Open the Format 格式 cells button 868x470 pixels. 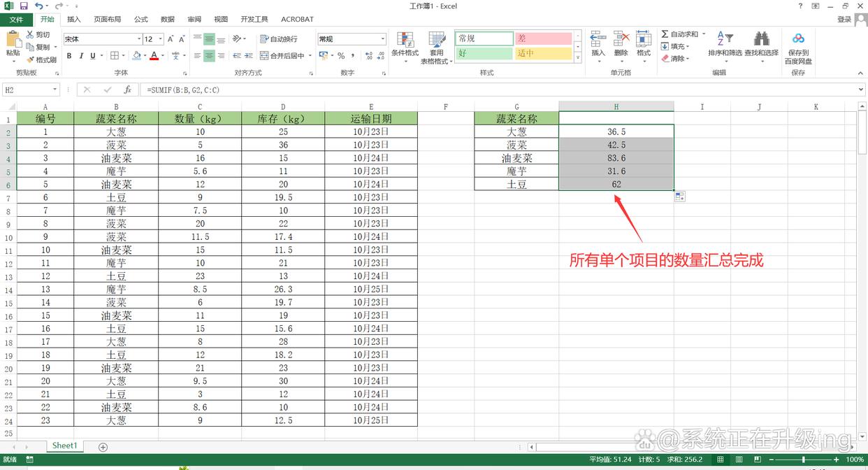click(644, 48)
